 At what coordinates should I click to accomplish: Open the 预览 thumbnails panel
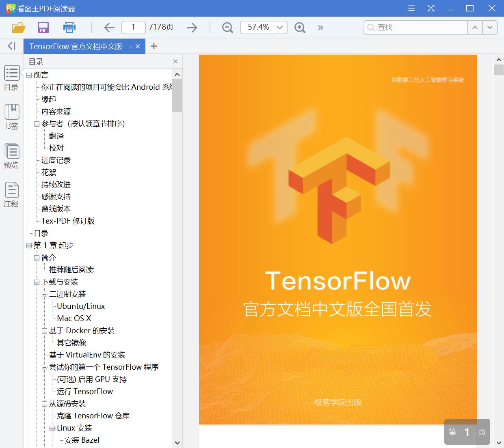(x=11, y=156)
